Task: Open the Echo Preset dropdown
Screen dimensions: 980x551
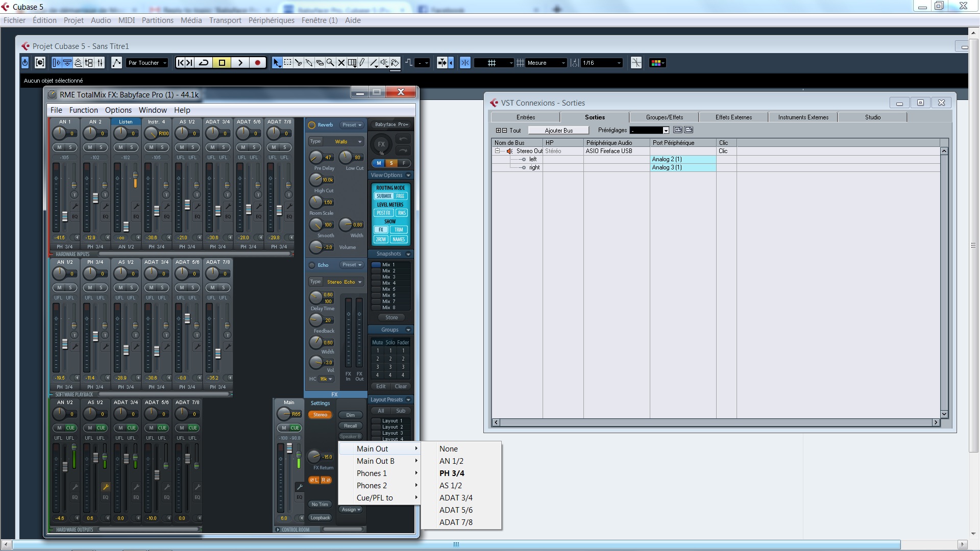Action: 352,265
